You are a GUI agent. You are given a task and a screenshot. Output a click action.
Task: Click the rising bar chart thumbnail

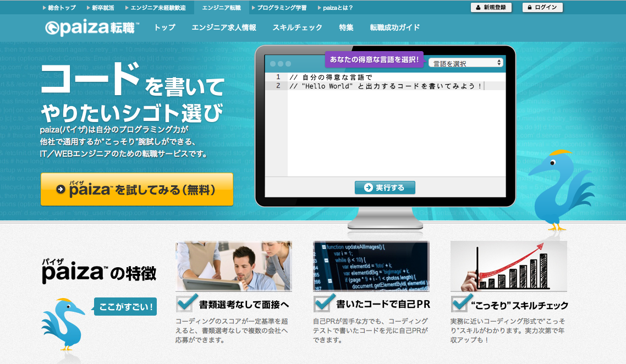coord(509,266)
